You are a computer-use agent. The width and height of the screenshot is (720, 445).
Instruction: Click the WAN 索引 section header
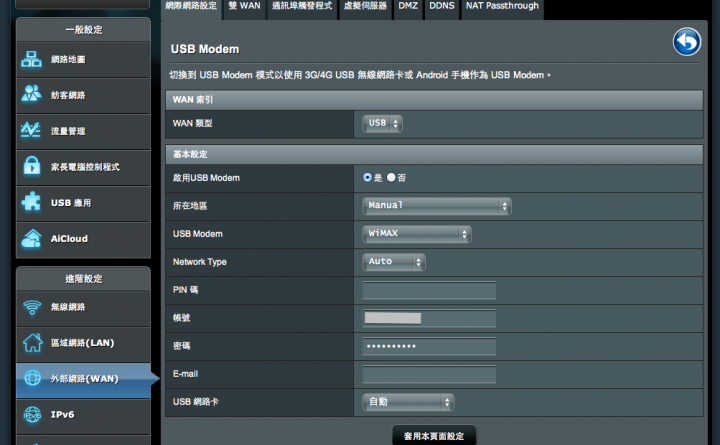(434, 100)
